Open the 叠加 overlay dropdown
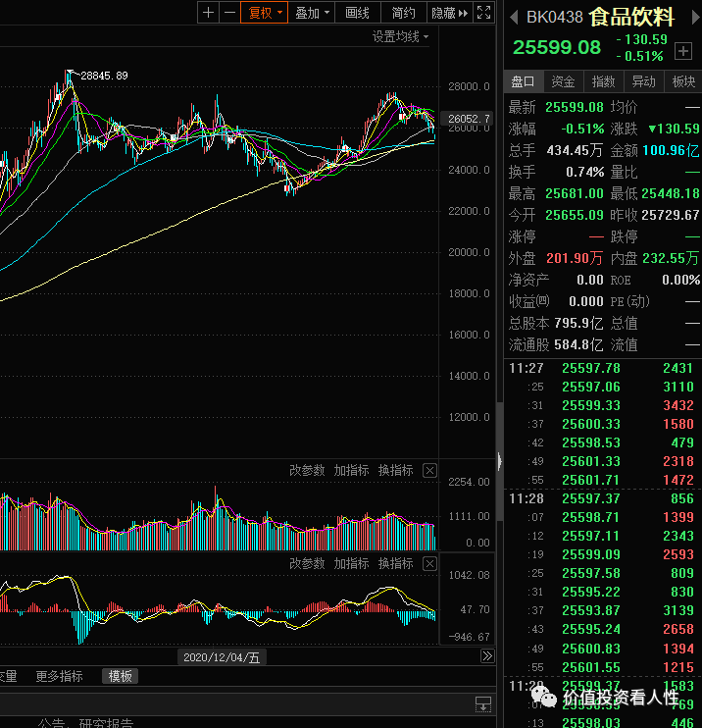 coord(312,13)
